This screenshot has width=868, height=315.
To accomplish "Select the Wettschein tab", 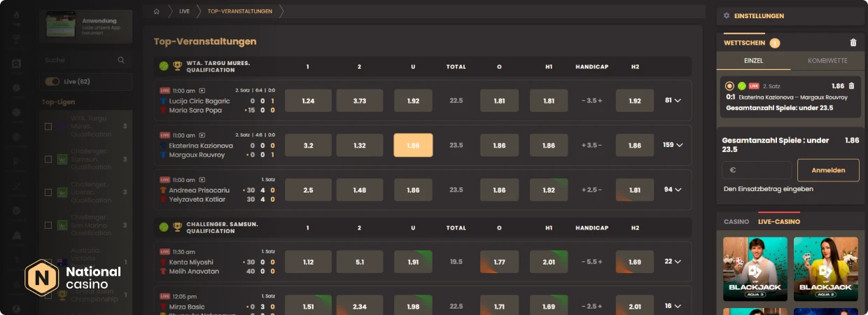I will pos(745,43).
